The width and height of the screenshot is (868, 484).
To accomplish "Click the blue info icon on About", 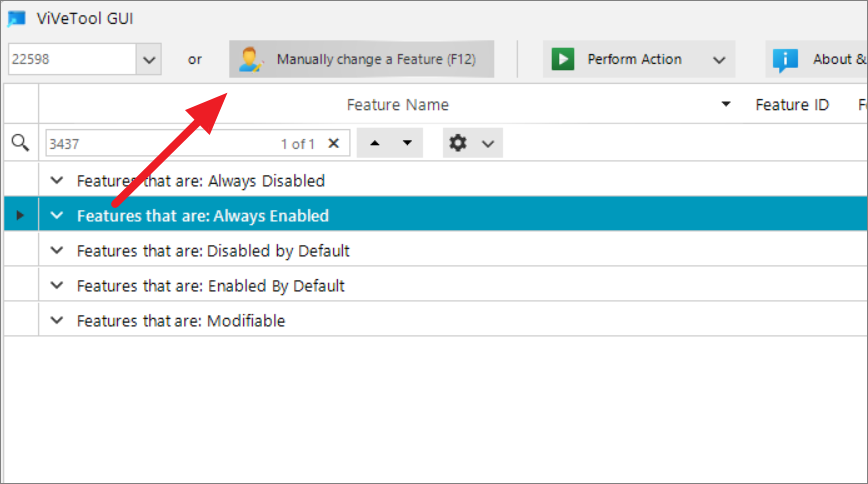I will coord(785,60).
